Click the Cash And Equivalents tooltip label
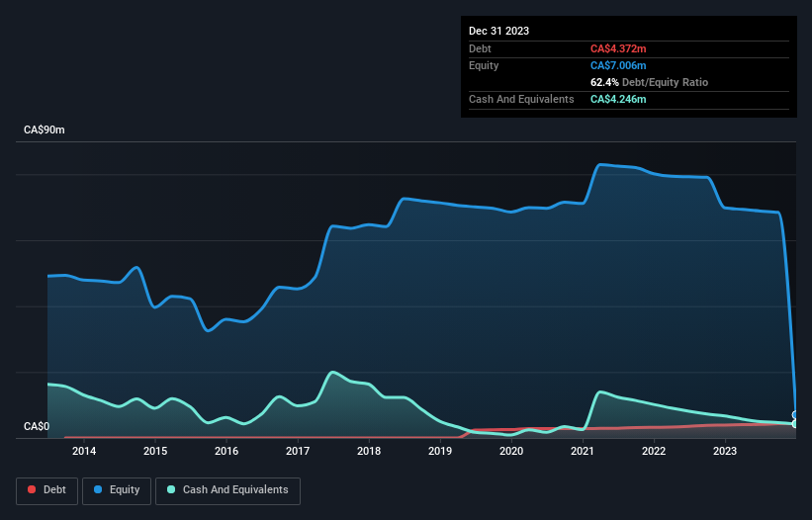 coord(521,99)
